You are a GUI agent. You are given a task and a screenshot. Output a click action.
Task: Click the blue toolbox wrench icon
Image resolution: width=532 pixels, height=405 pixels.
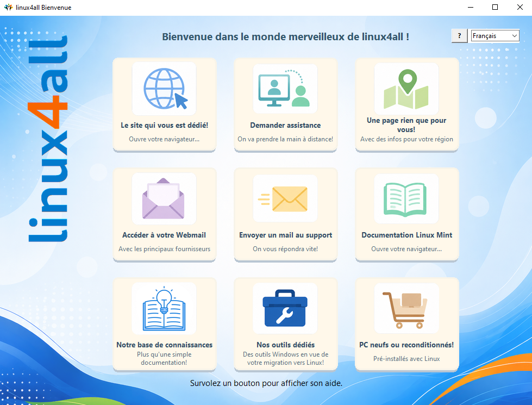tap(285, 308)
